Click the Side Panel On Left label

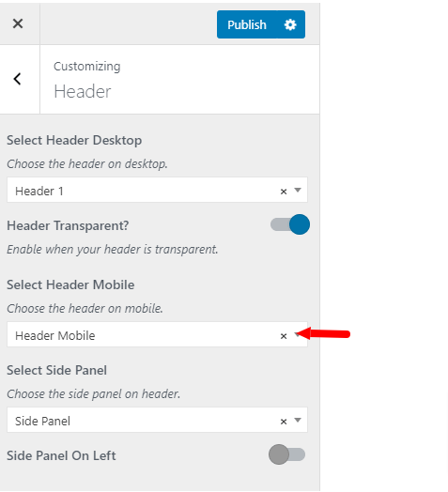(x=61, y=455)
